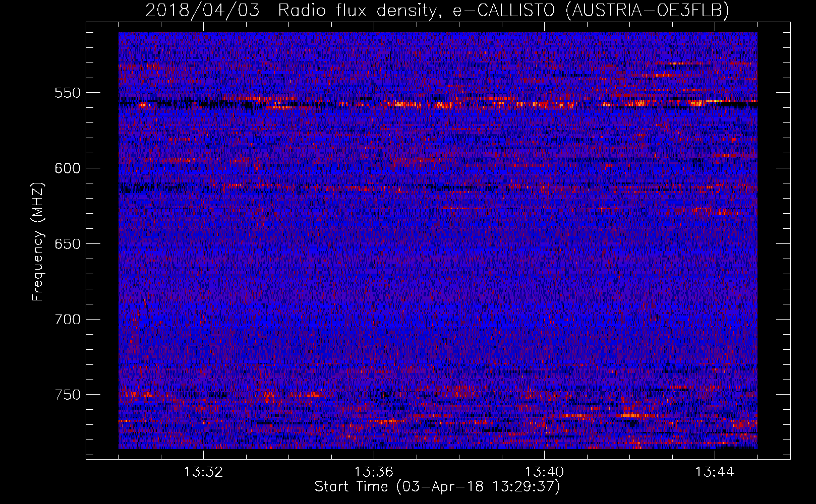The image size is (816, 504).
Task: Click the '13:32' time tick label
Action: tap(203, 472)
